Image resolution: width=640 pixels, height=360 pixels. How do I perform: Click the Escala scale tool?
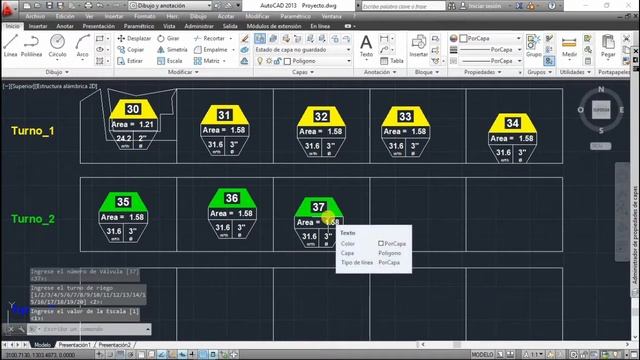pos(170,61)
